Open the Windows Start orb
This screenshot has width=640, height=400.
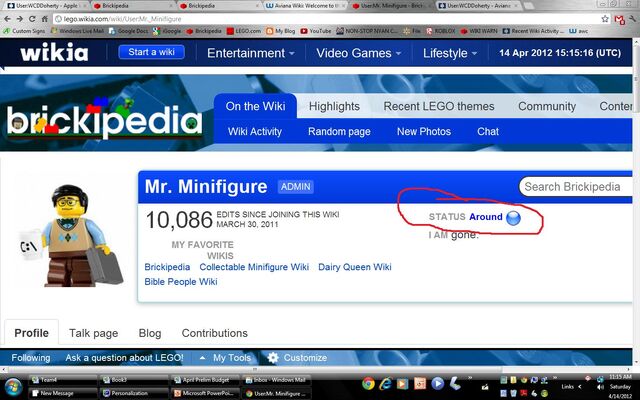tap(13, 387)
